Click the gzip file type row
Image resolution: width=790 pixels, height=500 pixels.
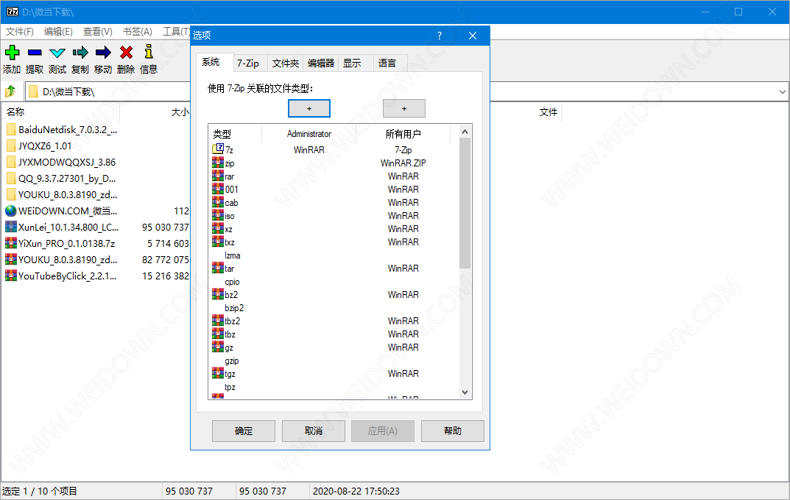232,361
